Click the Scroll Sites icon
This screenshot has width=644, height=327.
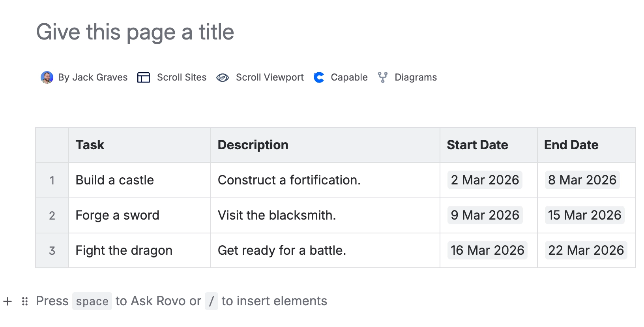pyautogui.click(x=144, y=77)
